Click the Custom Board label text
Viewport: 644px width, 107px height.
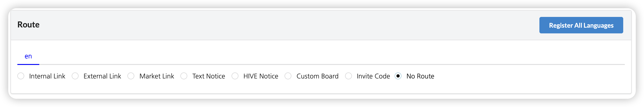coord(317,76)
